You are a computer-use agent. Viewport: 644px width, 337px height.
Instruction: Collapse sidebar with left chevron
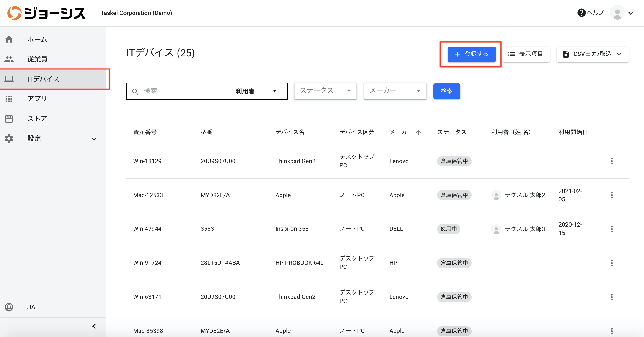click(94, 326)
